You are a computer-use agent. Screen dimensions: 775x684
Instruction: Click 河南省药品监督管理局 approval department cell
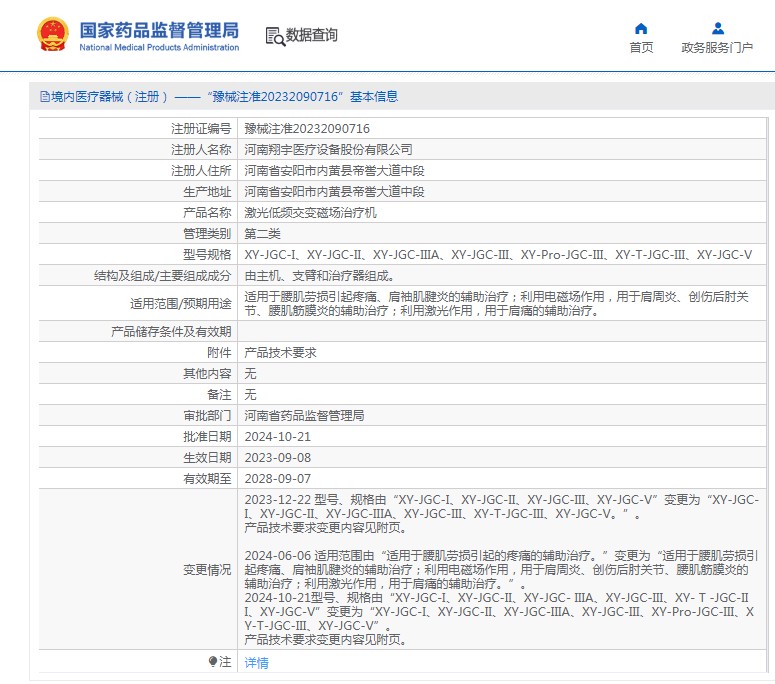(305, 416)
